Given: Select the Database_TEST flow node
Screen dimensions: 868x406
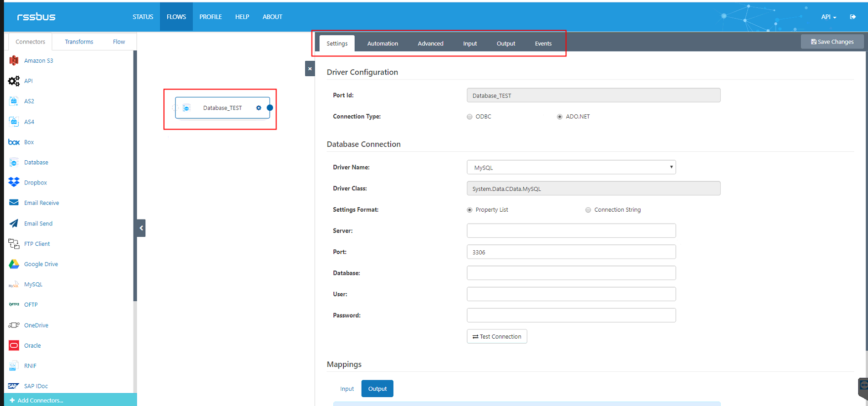Looking at the screenshot, I should [223, 108].
